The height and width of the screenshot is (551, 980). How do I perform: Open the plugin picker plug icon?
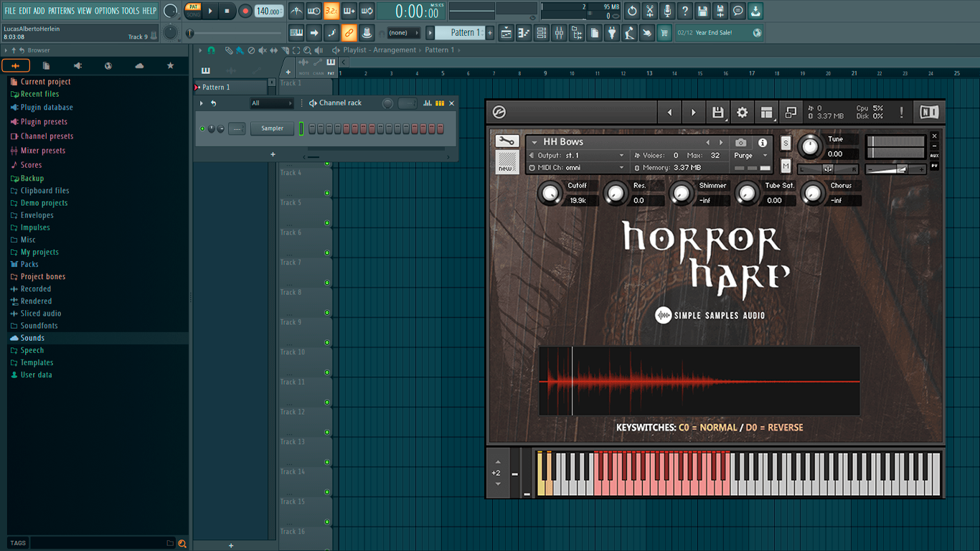tap(611, 32)
